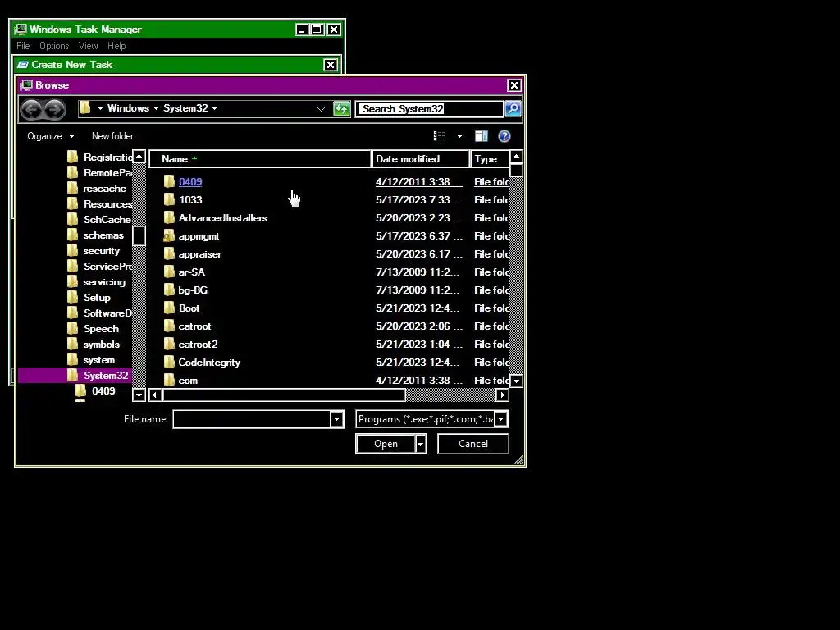
Task: Open the Organize dropdown menu
Action: (51, 136)
